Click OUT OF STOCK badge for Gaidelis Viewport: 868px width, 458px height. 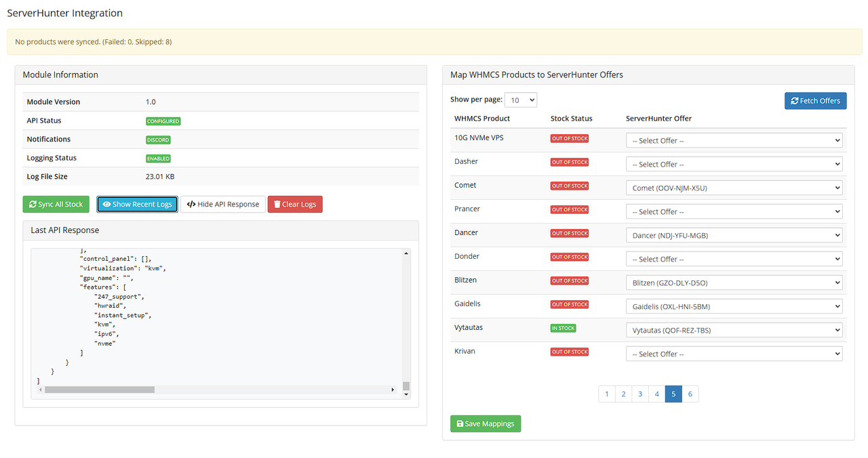pos(570,304)
